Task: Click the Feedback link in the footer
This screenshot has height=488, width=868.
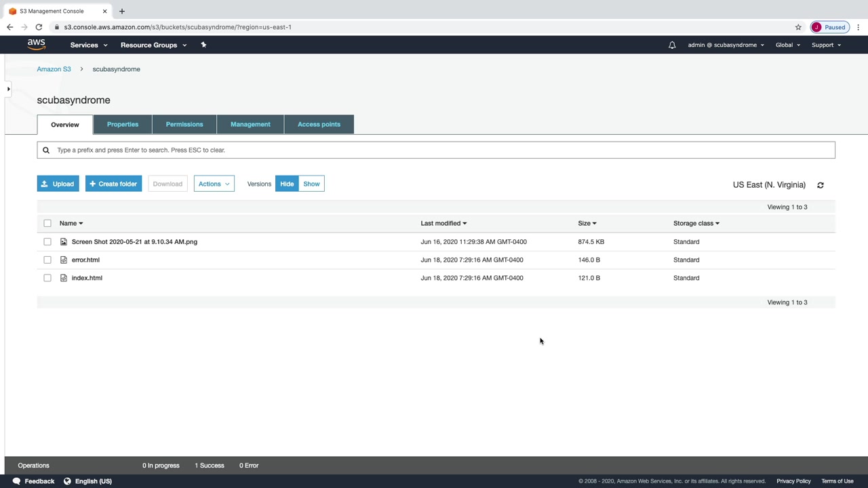Action: 39,481
